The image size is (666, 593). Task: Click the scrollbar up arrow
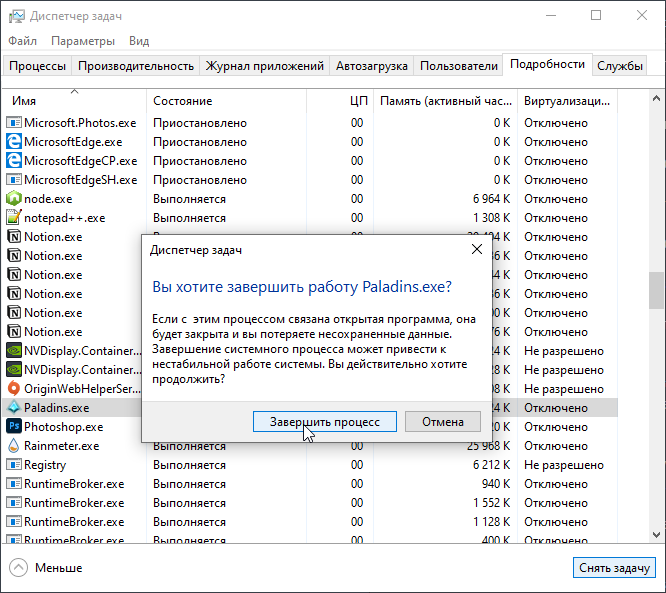click(x=656, y=99)
